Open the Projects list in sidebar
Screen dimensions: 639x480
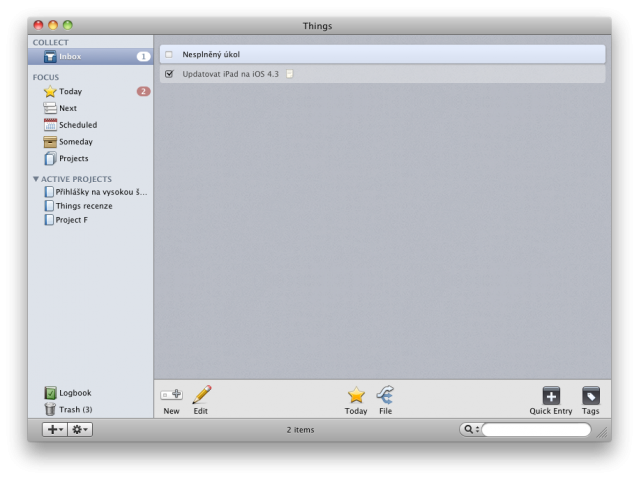(90, 158)
